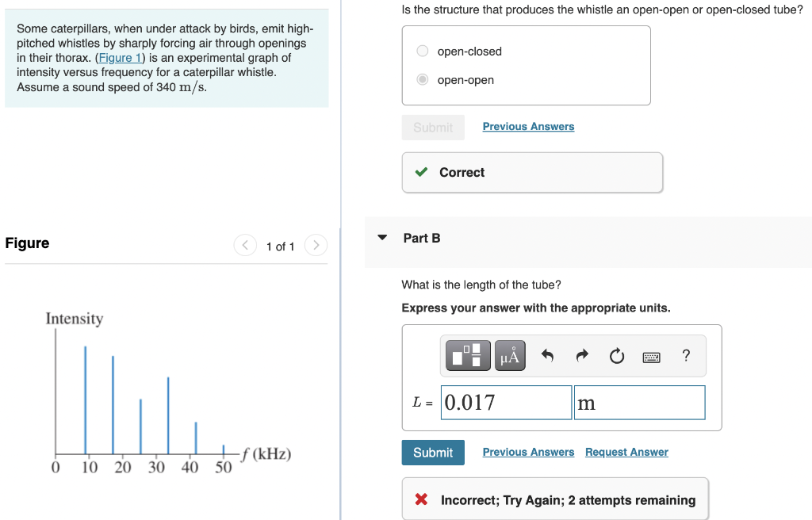Open Previous Answers link under Part A

pos(528,126)
